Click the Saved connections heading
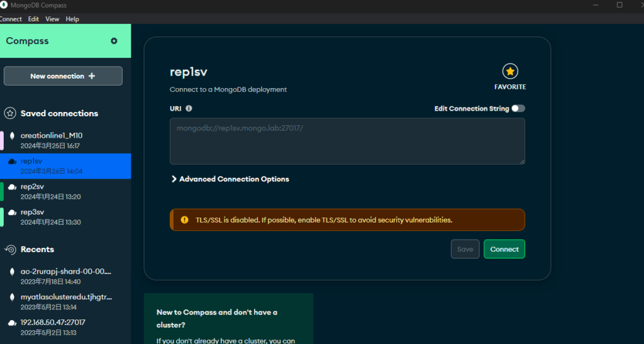Image resolution: width=644 pixels, height=344 pixels. pos(60,113)
